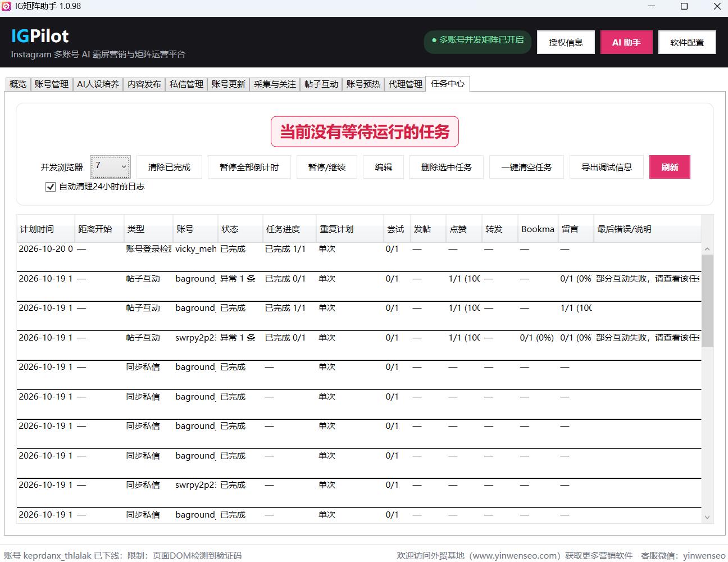Select the 任务中心 tab
The height and width of the screenshot is (562, 728).
pos(448,84)
